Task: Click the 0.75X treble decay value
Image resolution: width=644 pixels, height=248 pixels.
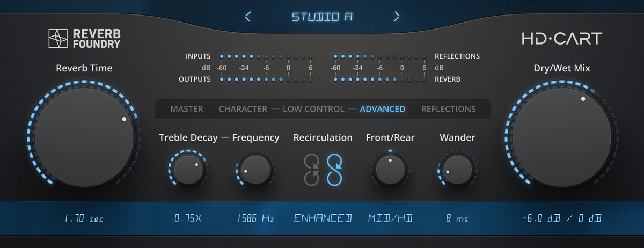Action: click(x=188, y=219)
